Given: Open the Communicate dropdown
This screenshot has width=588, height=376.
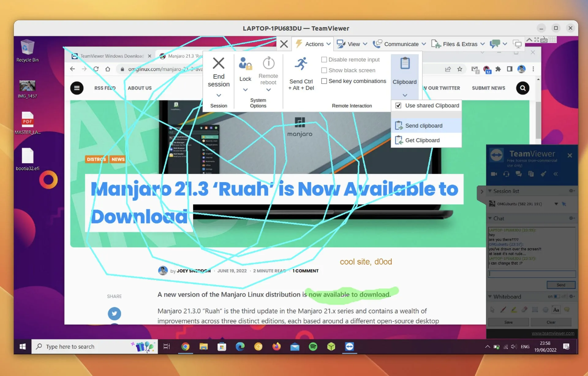Looking at the screenshot, I should point(399,44).
